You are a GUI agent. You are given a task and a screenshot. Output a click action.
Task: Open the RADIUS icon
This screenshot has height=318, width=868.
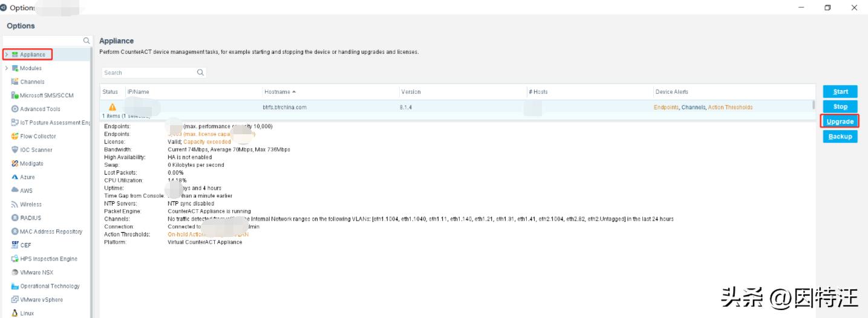point(15,218)
